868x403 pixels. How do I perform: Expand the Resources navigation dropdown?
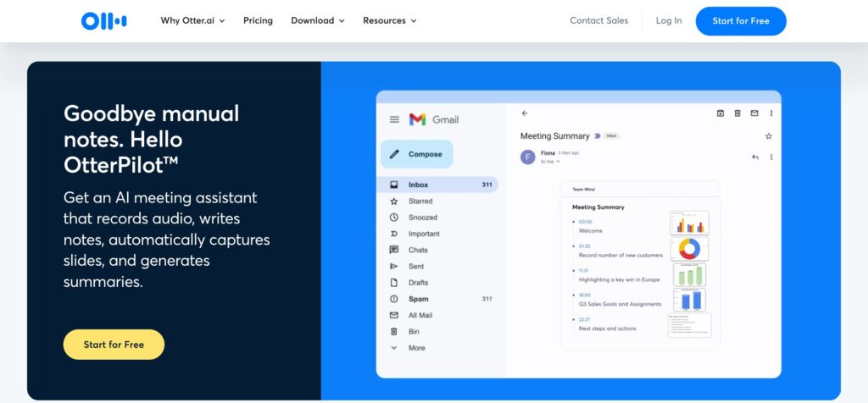tap(390, 21)
